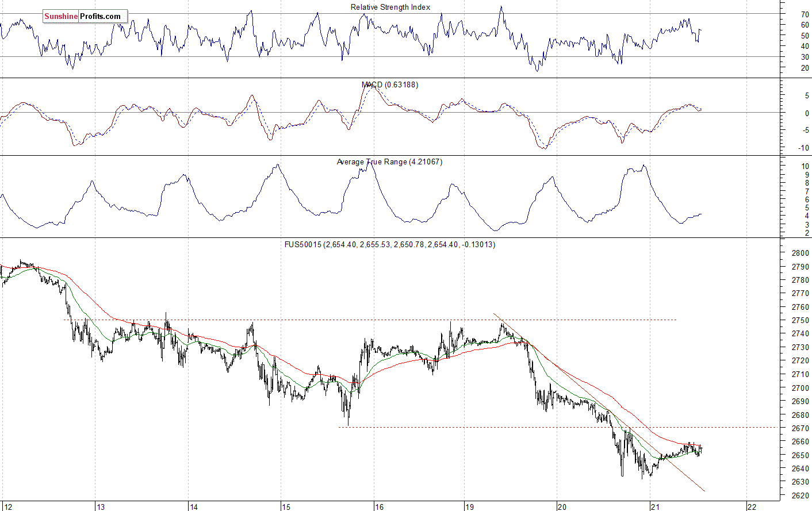
Task: Click the SunshineProfits.com logo
Action: click(x=85, y=16)
